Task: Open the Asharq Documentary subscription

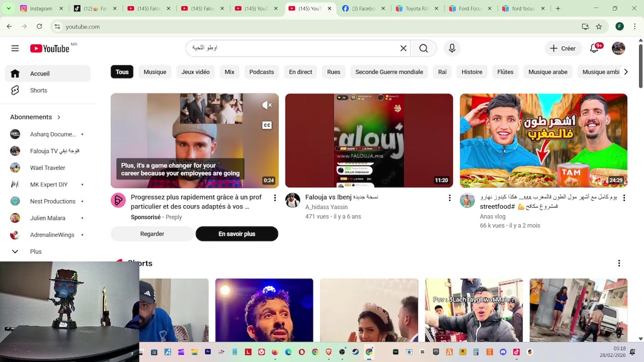Action: pyautogui.click(x=48, y=134)
